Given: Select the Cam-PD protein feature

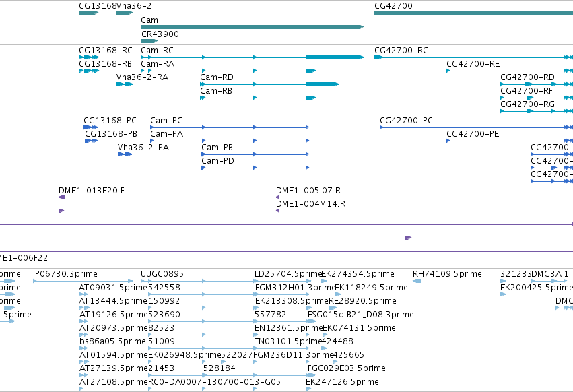Looking at the screenshot, I should pos(255,168).
